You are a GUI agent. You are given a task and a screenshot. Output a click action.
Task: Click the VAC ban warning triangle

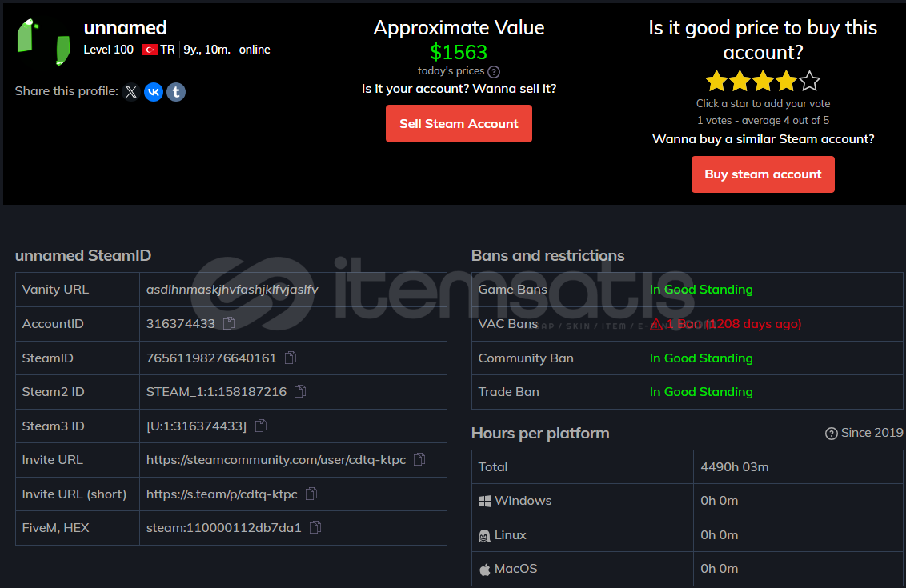click(x=656, y=324)
